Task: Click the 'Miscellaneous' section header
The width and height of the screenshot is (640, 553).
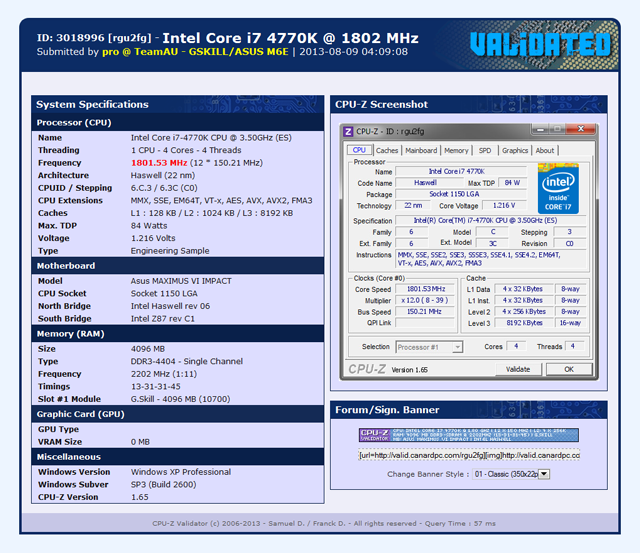Action: coord(178,457)
